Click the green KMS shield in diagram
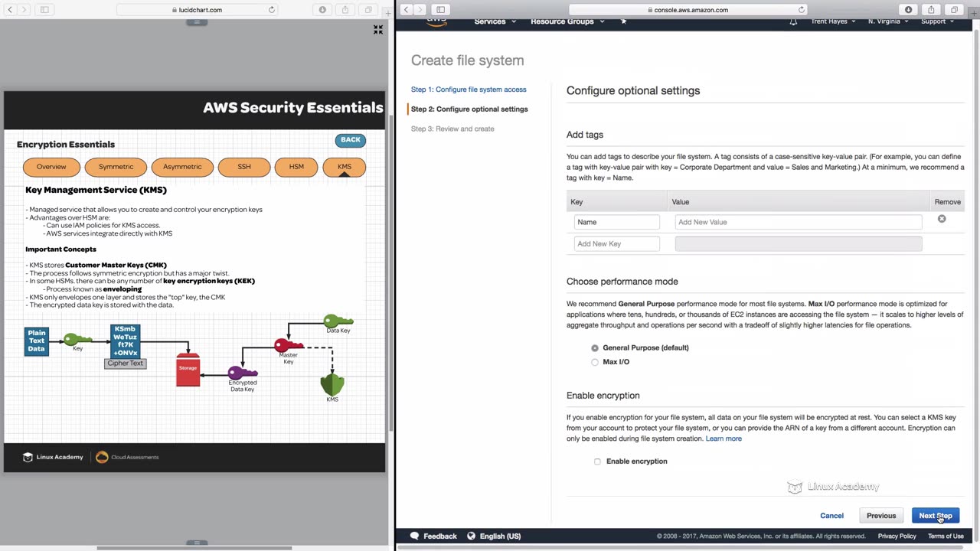This screenshot has width=980, height=551. [332, 383]
